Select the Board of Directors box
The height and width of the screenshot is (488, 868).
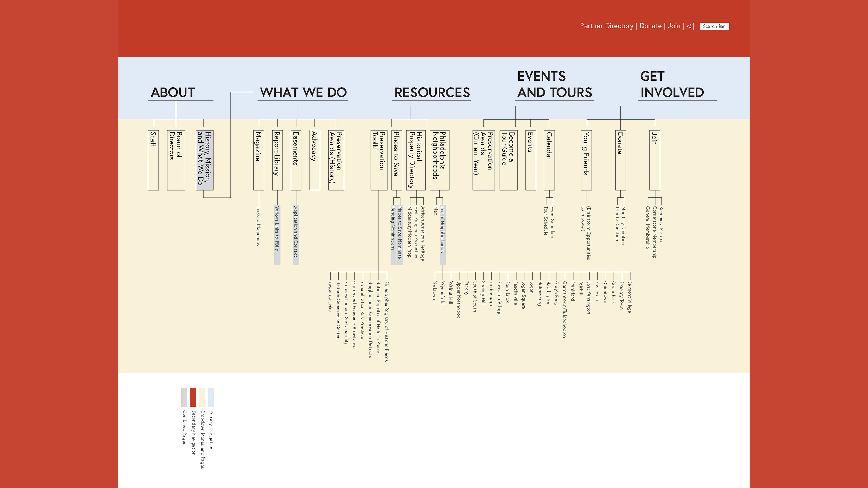pyautogui.click(x=176, y=160)
